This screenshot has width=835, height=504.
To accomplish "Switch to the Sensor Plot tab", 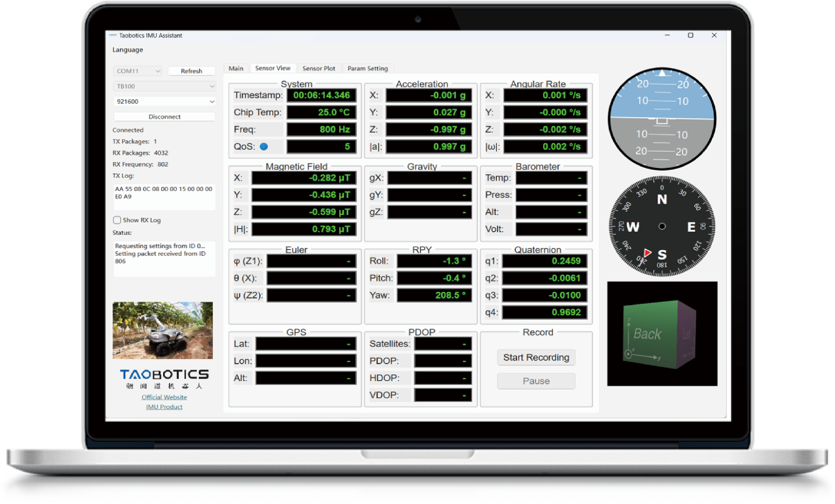I will tap(319, 68).
